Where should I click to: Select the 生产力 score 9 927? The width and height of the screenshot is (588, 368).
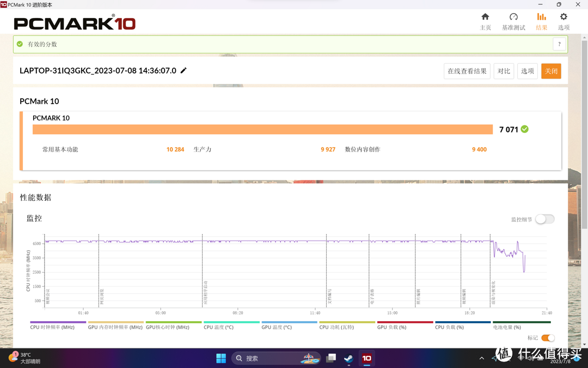click(x=328, y=149)
